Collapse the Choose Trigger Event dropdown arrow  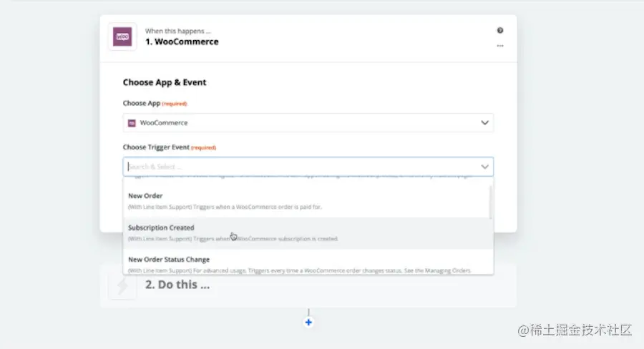coord(484,167)
